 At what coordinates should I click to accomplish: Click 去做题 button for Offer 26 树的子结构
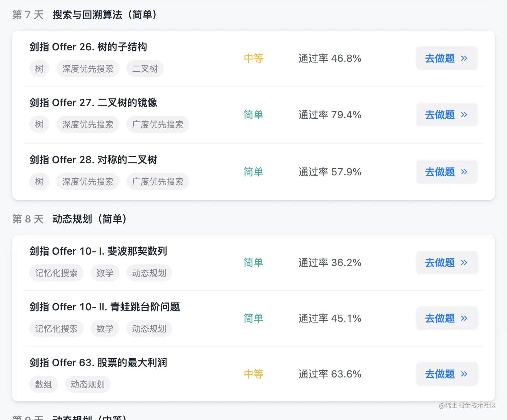pos(446,58)
